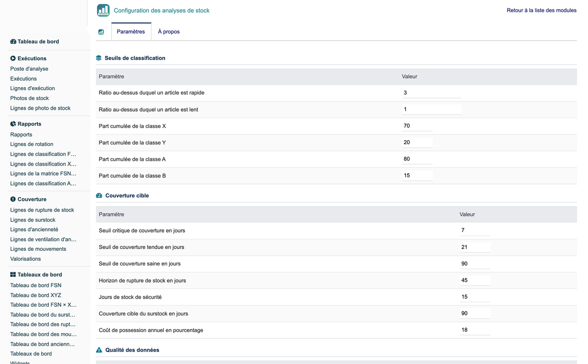Image resolution: width=588 pixels, height=364 pixels.
Task: Open the Exécutions list link
Action: [24, 79]
